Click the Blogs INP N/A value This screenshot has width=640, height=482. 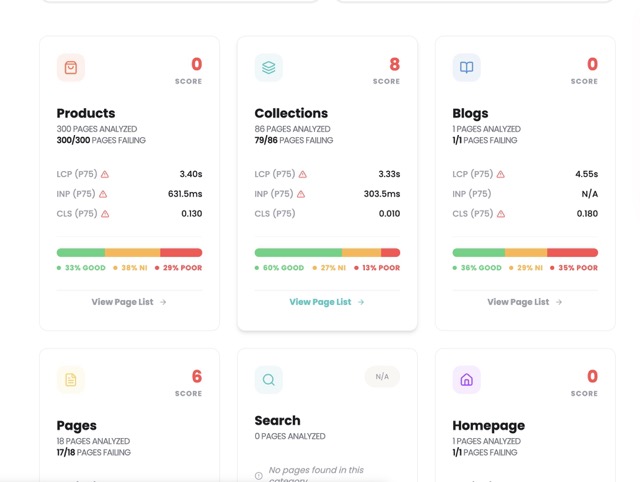pyautogui.click(x=590, y=194)
